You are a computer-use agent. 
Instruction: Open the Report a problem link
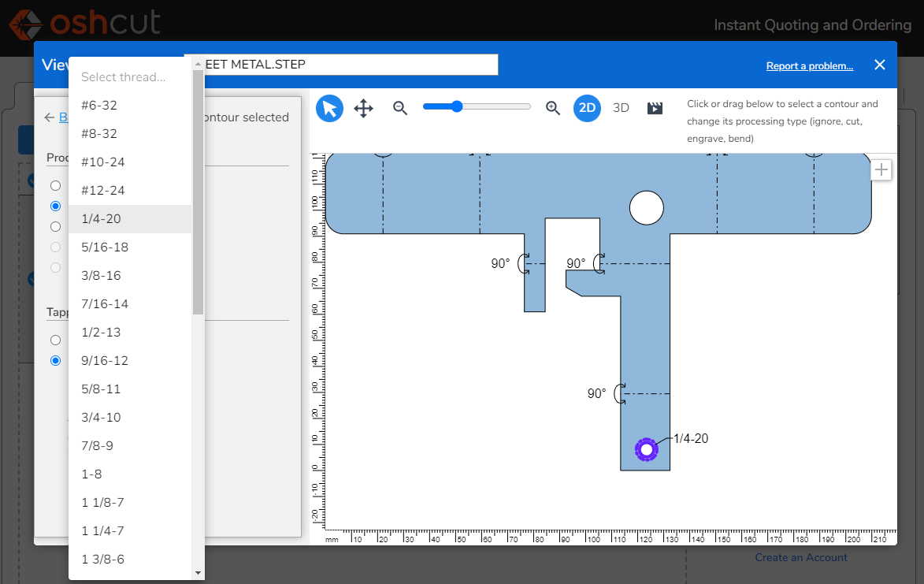(809, 66)
